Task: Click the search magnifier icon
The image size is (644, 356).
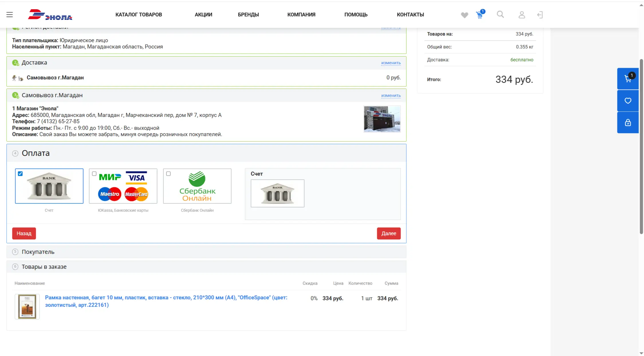Action: pos(500,14)
